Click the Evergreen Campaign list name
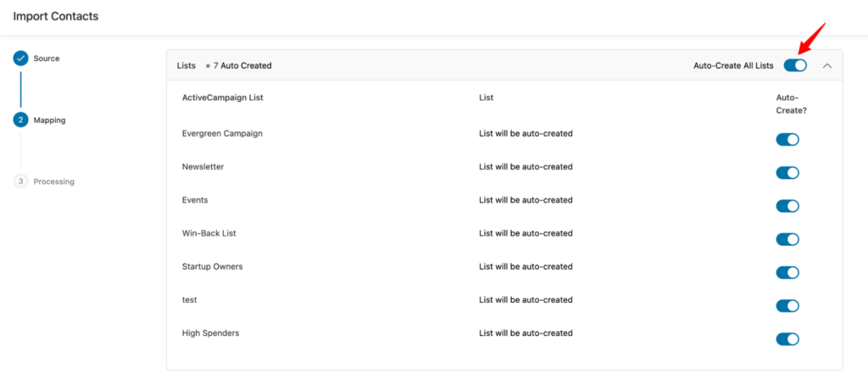Screen dimensions: 868x385 point(222,134)
